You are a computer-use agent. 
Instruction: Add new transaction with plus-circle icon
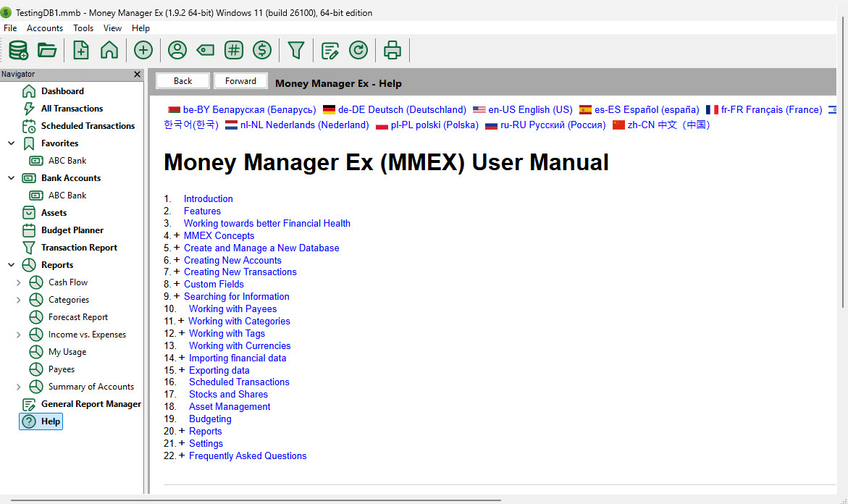coord(143,50)
